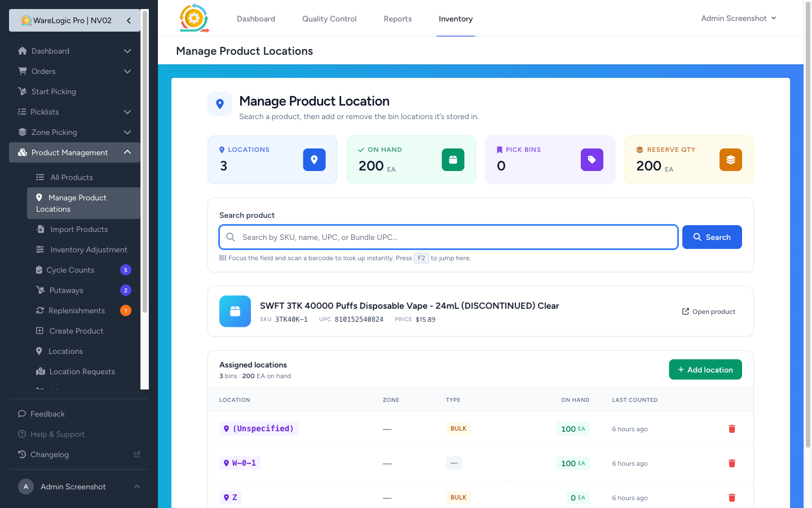Open the Reports top tab
Screen dimensions: 812x508
(x=398, y=19)
